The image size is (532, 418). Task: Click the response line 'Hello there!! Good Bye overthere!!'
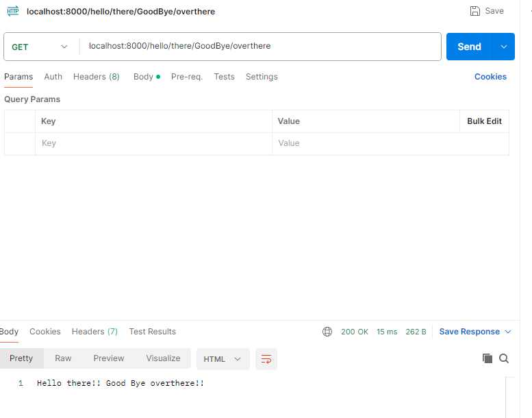[x=121, y=383]
